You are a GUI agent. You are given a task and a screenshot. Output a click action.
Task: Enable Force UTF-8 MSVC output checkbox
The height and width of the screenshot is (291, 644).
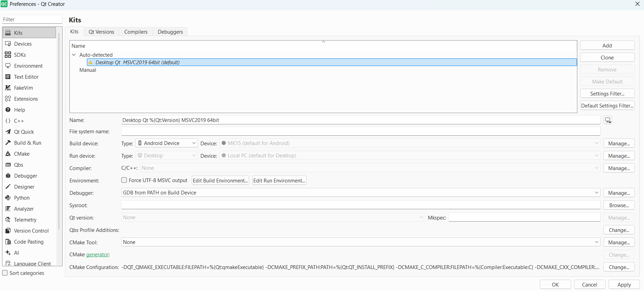tap(124, 180)
